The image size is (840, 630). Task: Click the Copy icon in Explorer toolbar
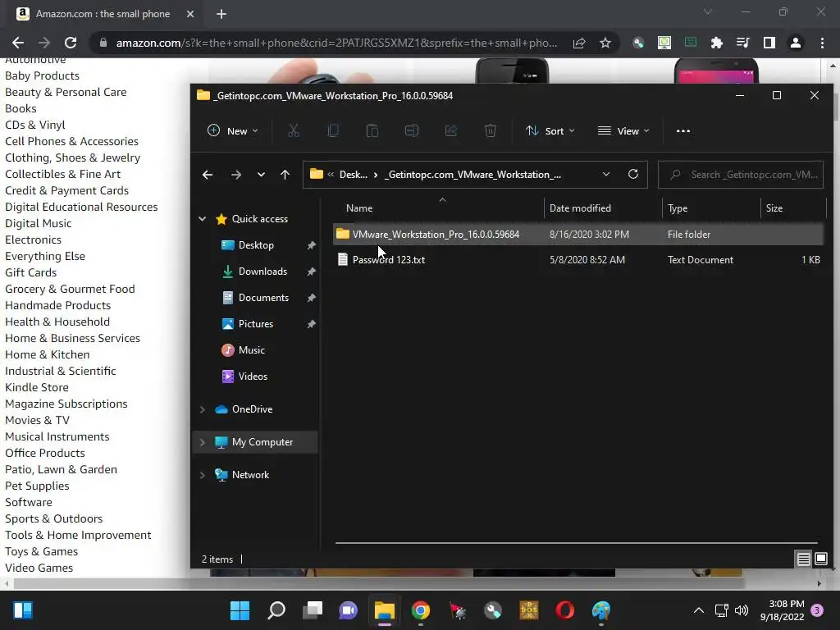(x=333, y=130)
